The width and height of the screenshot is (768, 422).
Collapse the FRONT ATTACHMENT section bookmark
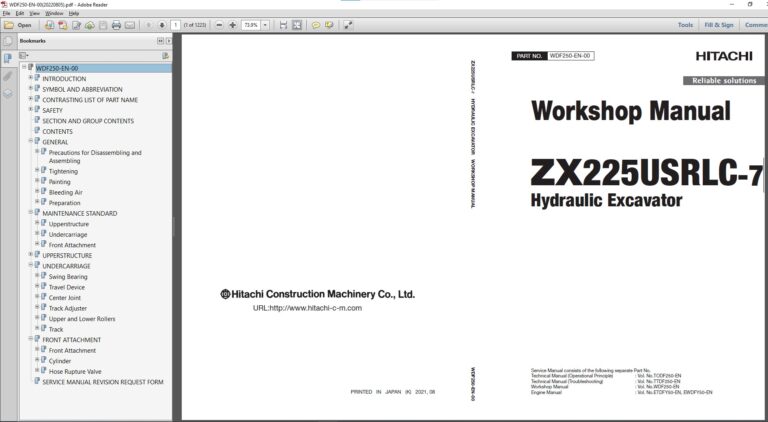pos(30,339)
